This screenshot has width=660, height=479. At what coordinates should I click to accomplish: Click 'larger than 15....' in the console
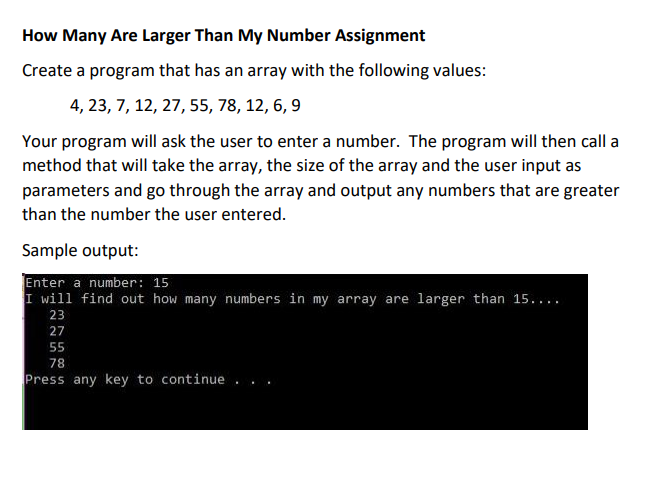[488, 299]
